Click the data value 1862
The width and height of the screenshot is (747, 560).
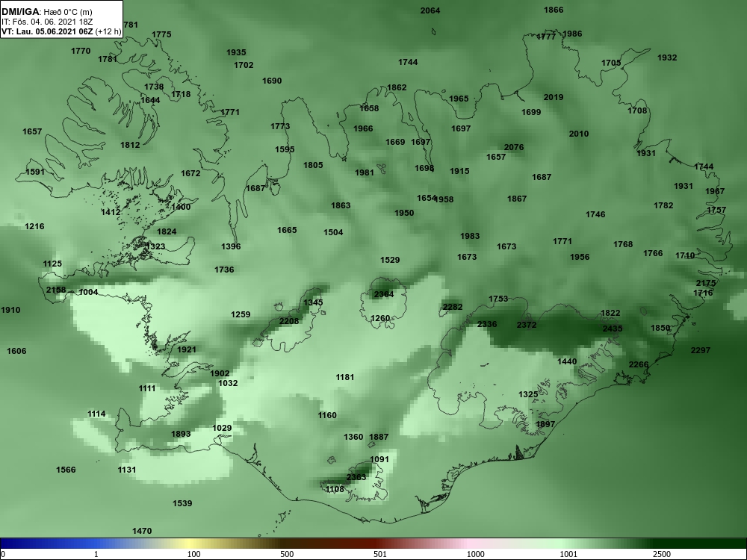(x=397, y=87)
